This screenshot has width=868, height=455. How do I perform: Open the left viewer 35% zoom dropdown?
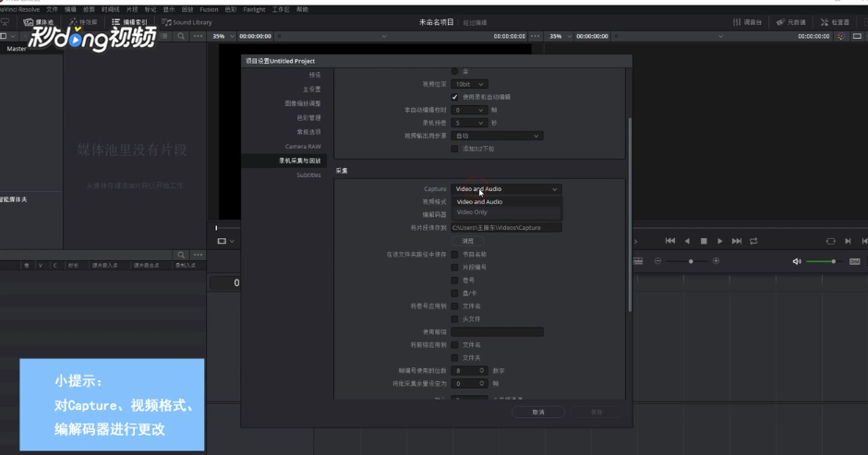click(x=223, y=36)
